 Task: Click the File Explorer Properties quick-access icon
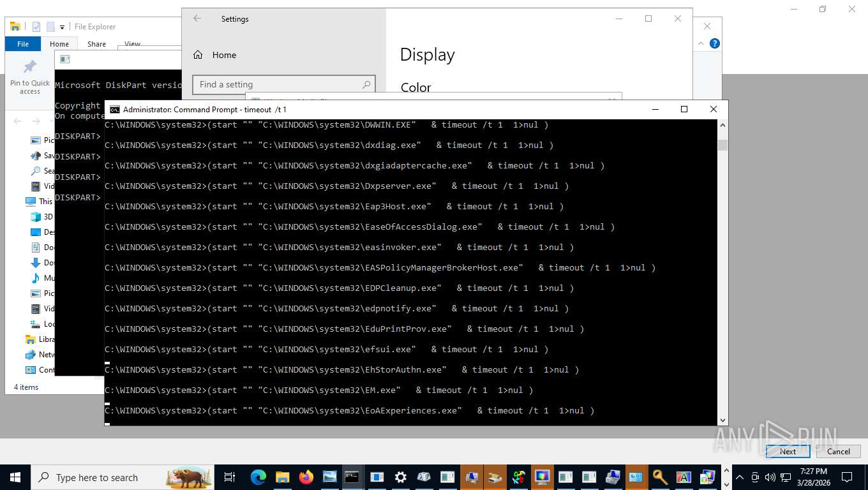point(36,26)
